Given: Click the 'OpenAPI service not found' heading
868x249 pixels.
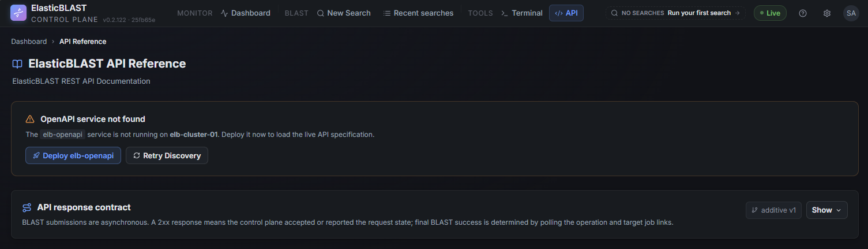Looking at the screenshot, I should tap(93, 119).
